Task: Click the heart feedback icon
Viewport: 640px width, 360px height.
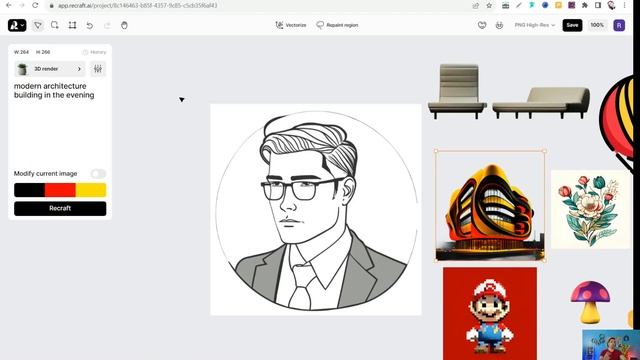Action: click(482, 25)
